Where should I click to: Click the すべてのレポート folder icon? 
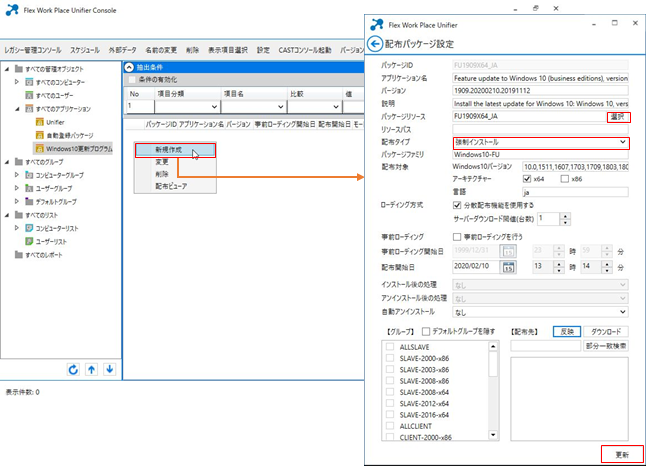[x=19, y=255]
